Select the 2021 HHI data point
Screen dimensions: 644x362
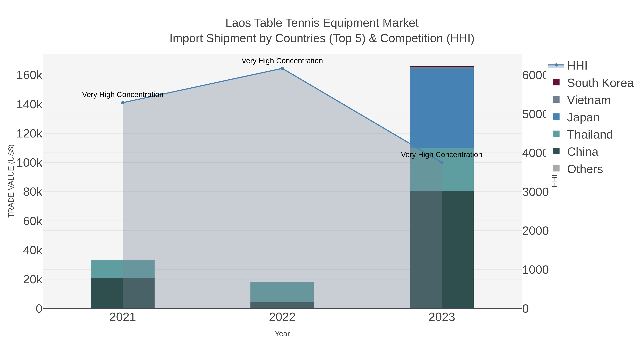[x=123, y=103]
